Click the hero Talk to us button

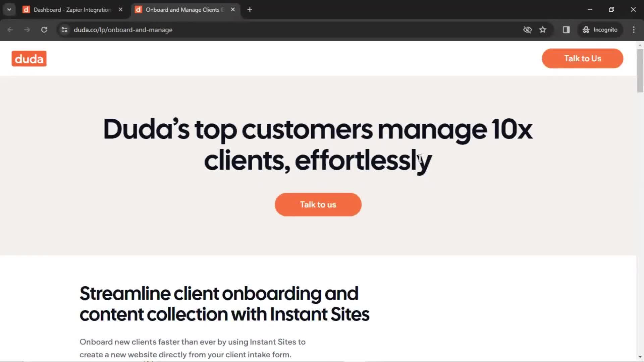(x=318, y=204)
